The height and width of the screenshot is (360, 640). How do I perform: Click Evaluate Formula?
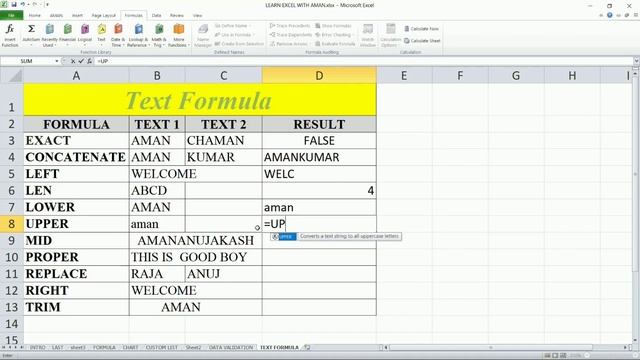tap(336, 44)
